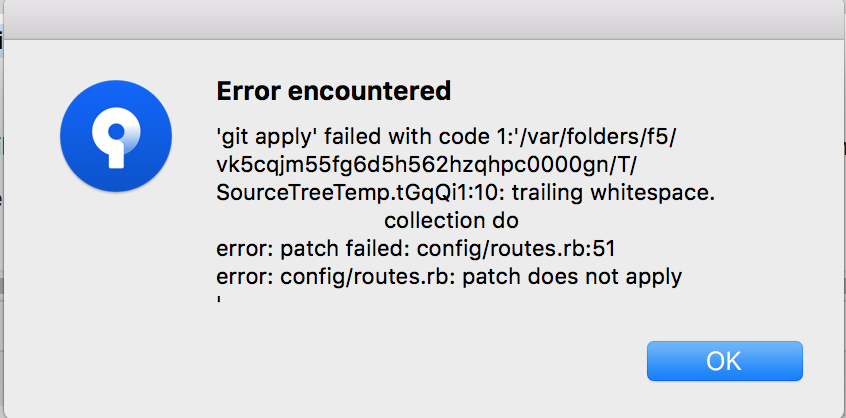Screen dimensions: 846x418
Task: Click the closing quote mark below the errors
Action: (219, 298)
